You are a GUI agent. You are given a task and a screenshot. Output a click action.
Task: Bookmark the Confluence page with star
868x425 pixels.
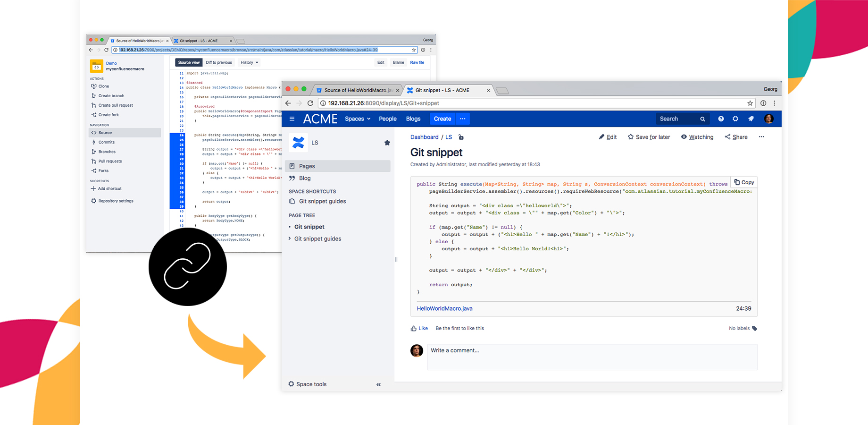click(750, 103)
